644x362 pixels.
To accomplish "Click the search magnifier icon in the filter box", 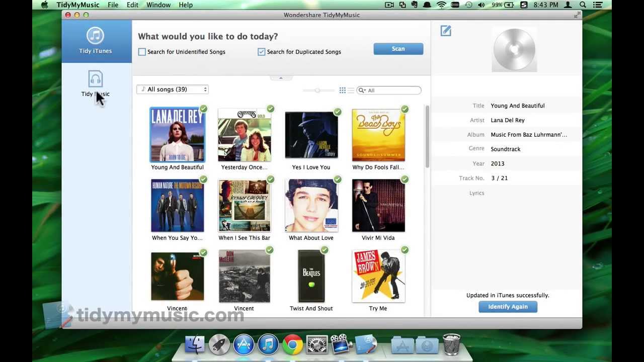I will pos(362,90).
